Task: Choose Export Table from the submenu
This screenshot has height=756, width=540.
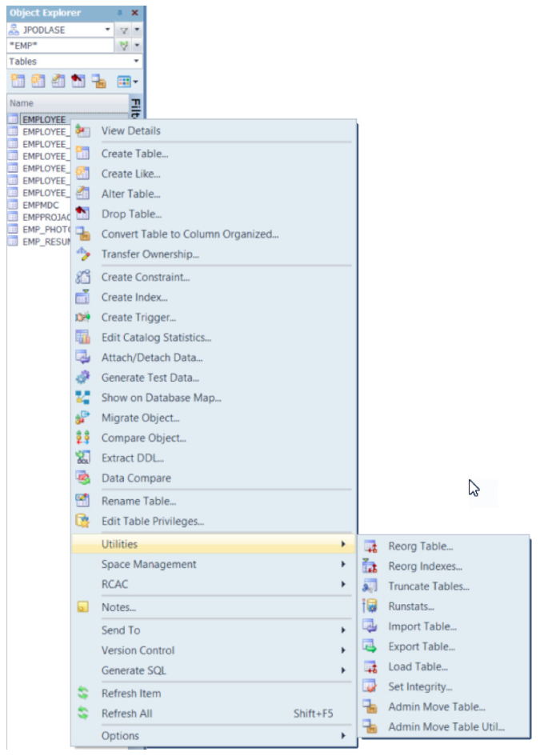Action: click(x=443, y=646)
